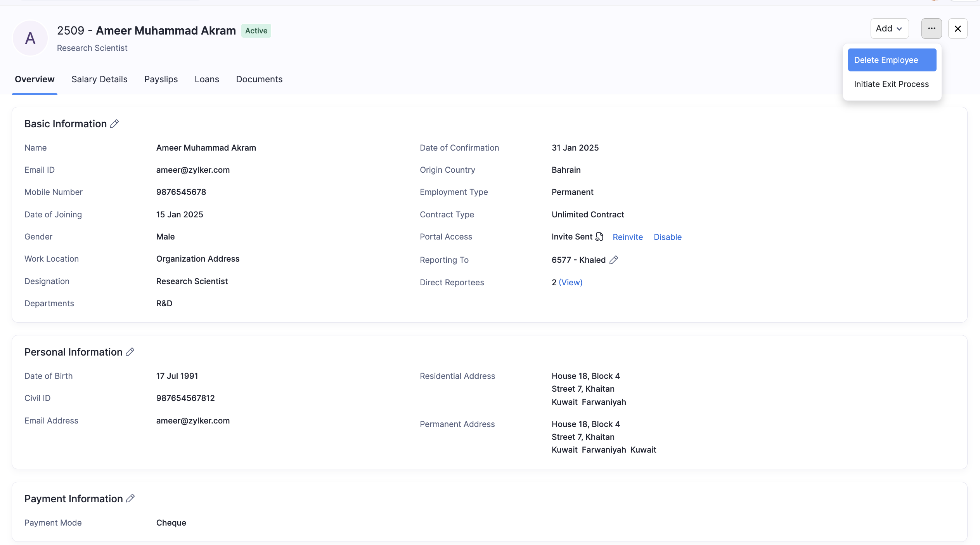The width and height of the screenshot is (980, 545).
Task: Click the three-dots more options button
Action: click(931, 29)
